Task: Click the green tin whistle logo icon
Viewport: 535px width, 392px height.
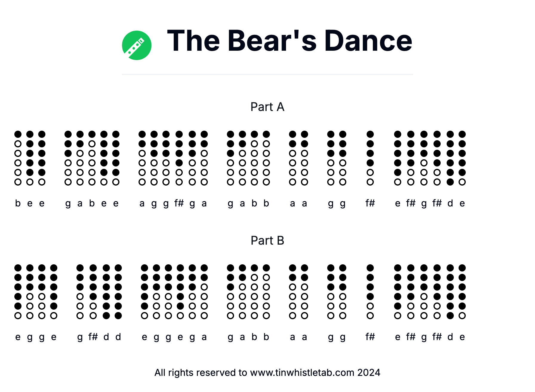Action: click(137, 45)
